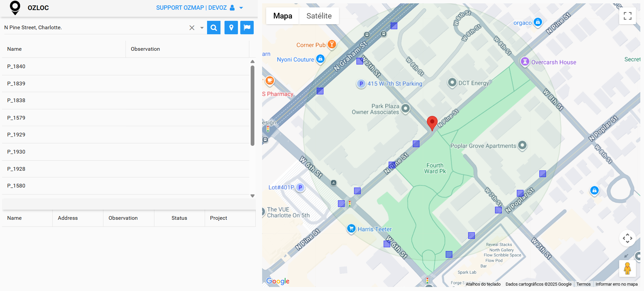644x291 pixels.
Task: Click the blue flag button
Action: [247, 28]
